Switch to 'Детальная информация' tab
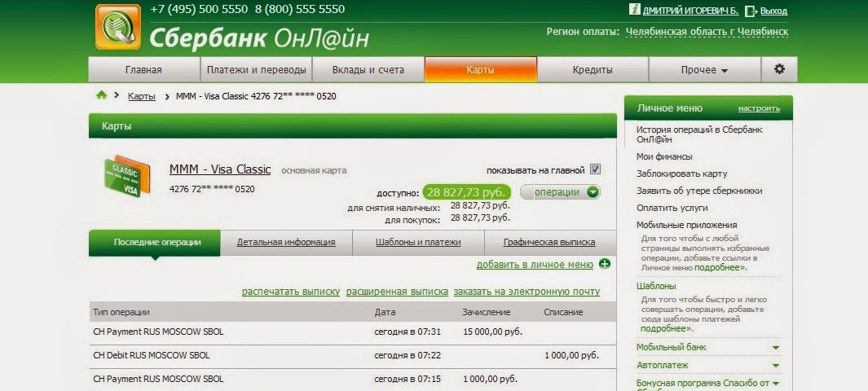This screenshot has height=391, width=868. pos(286,243)
